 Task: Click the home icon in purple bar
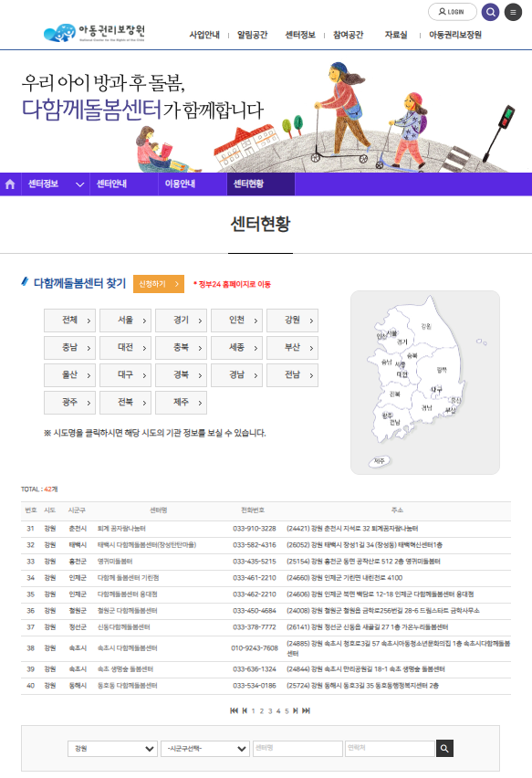point(10,184)
